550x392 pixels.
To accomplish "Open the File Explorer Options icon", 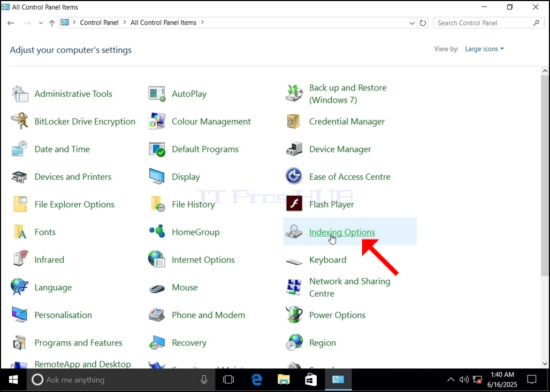I will [20, 204].
